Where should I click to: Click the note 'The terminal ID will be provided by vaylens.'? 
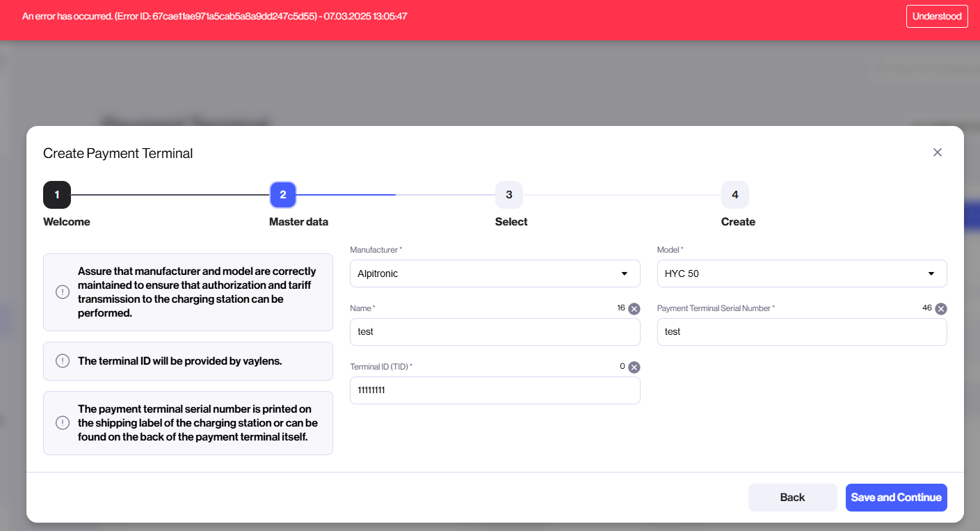tap(180, 361)
